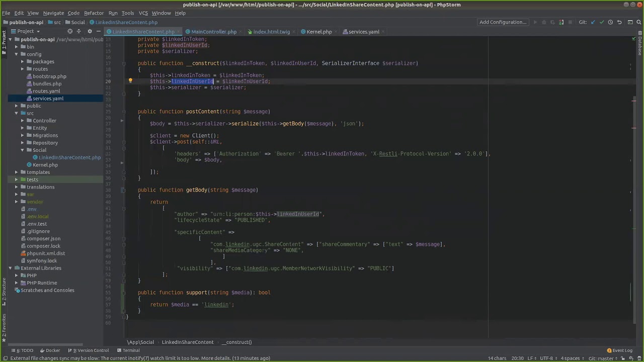Open Project panel settings gear

point(90,31)
